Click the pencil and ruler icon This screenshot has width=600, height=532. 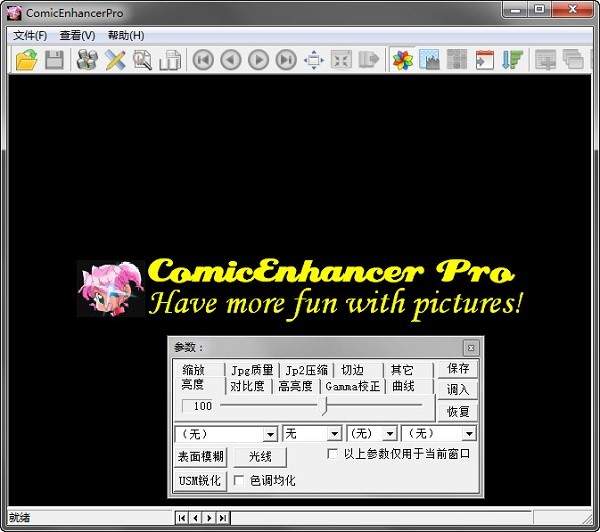click(115, 60)
